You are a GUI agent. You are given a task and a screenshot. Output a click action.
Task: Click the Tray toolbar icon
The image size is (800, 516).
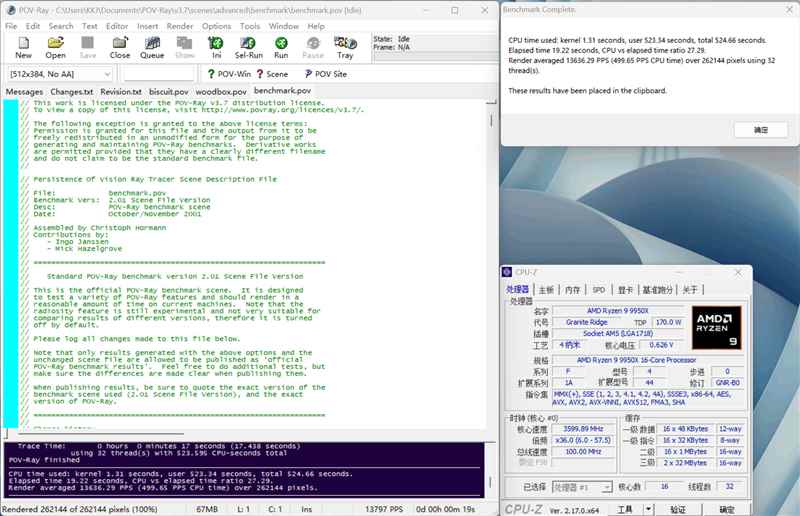345,46
